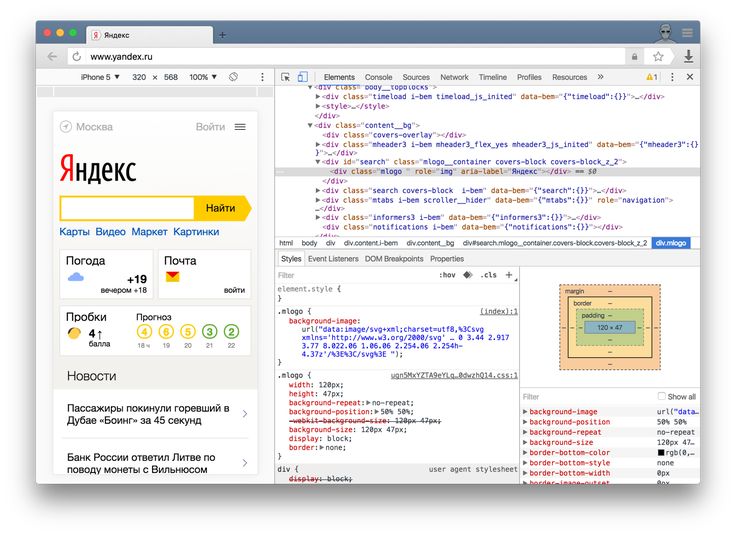The width and height of the screenshot is (736, 535).
Task: Open the Картинки link
Action: pos(196,232)
